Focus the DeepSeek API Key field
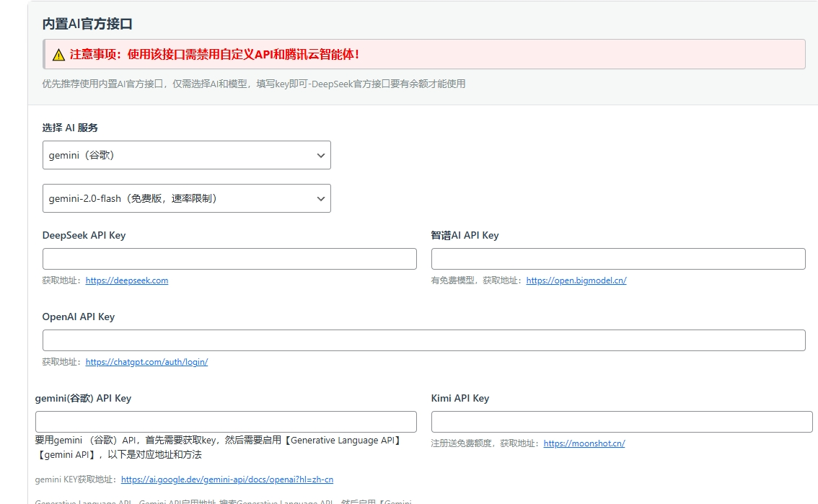818x504 pixels. coord(229,259)
